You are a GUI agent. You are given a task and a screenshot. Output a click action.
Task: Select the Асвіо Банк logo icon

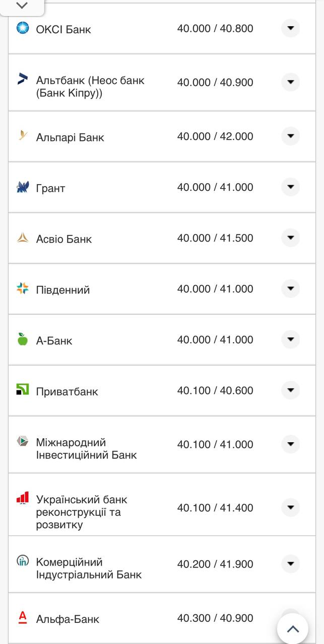click(22, 237)
